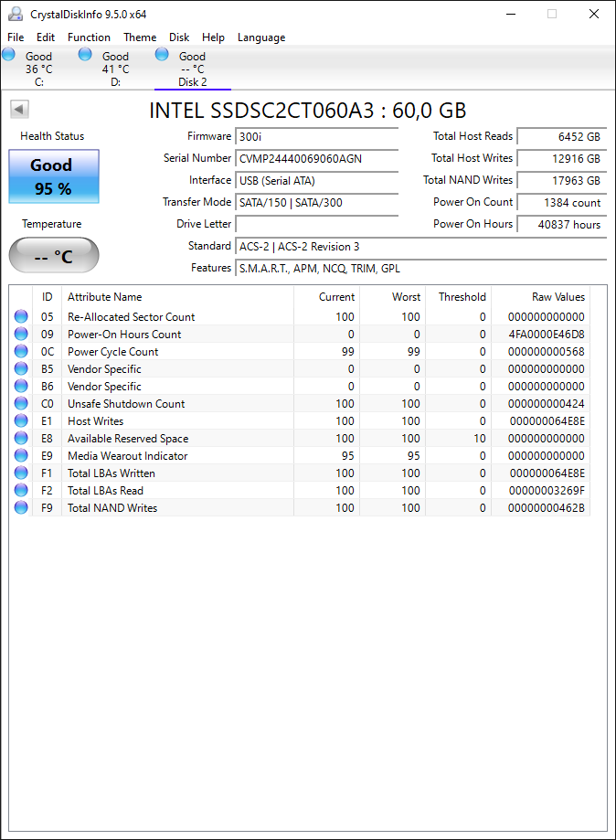Screen dimensions: 616x840
Task: Open the File menu
Action: (x=16, y=37)
